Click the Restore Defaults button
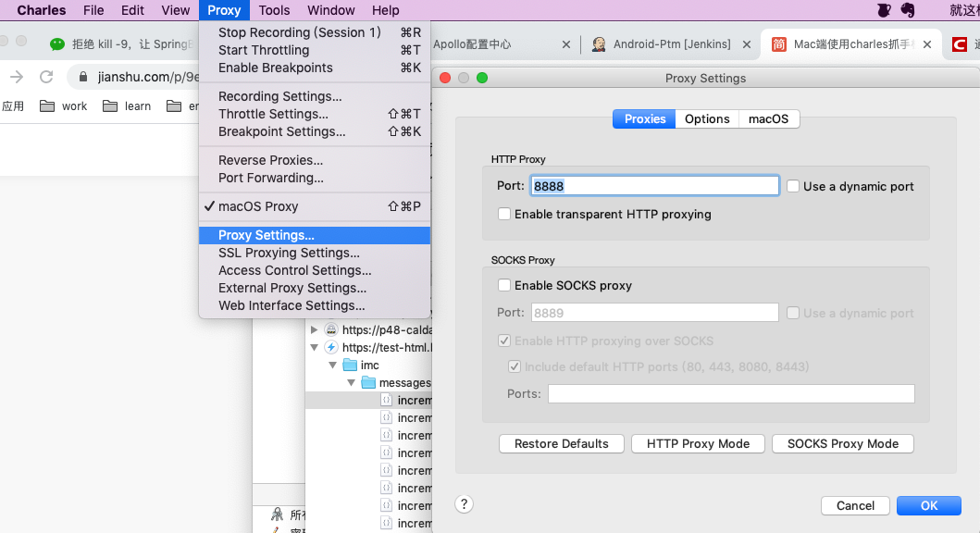The height and width of the screenshot is (533, 980). [562, 444]
